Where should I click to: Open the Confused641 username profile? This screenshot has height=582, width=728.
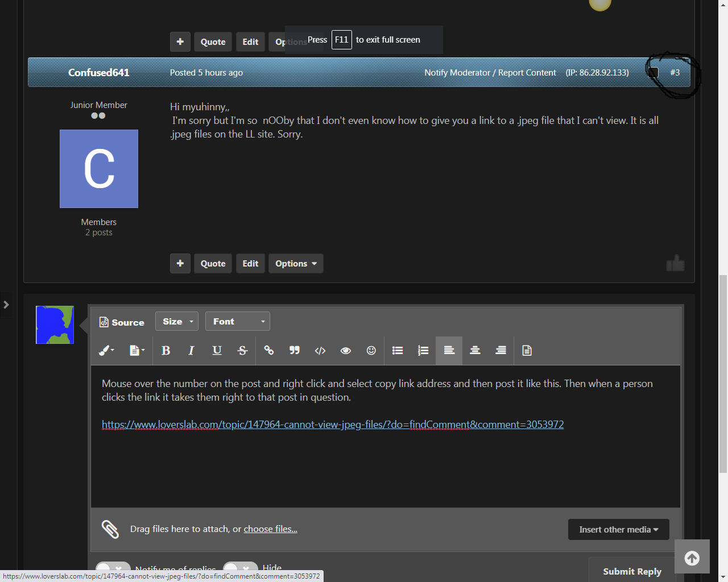pyautogui.click(x=99, y=73)
